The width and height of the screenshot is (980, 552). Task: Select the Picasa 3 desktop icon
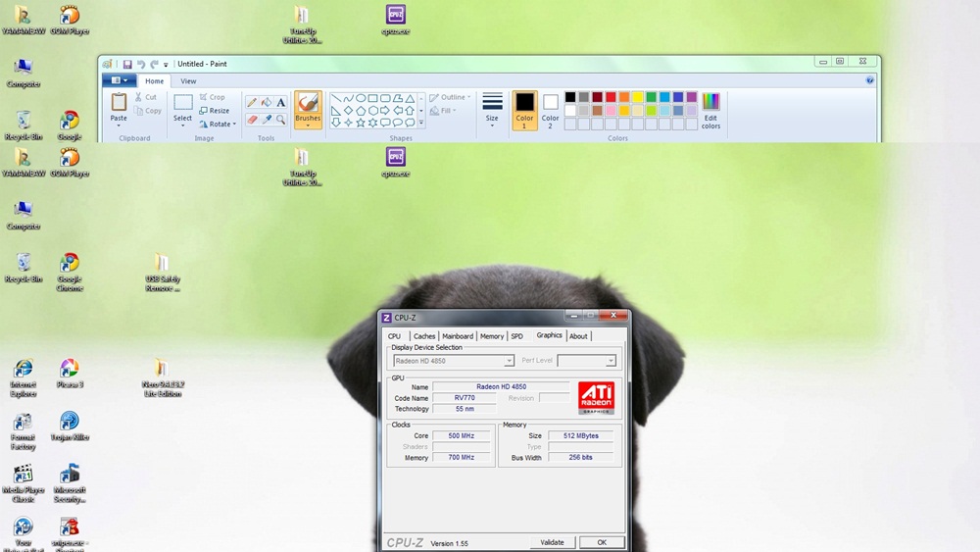(70, 374)
